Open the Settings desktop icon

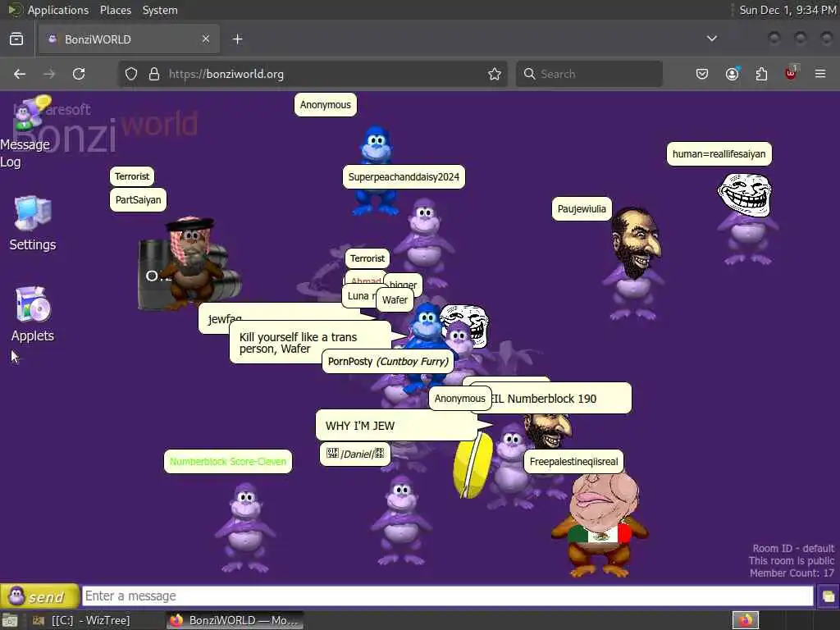(33, 223)
